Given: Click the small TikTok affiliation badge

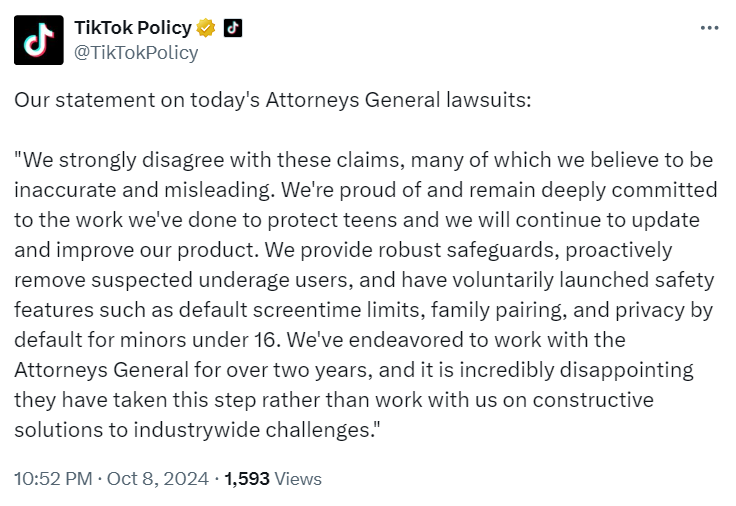Looking at the screenshot, I should coord(232,28).
